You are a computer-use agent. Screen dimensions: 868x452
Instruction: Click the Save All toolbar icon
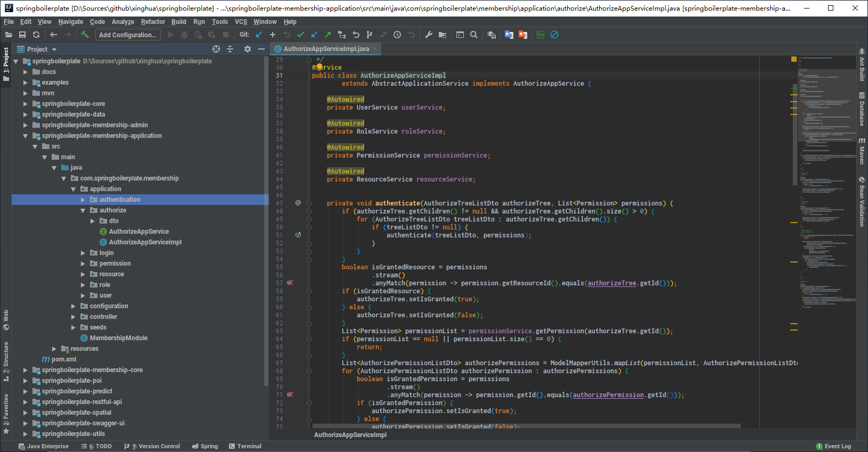tap(22, 35)
